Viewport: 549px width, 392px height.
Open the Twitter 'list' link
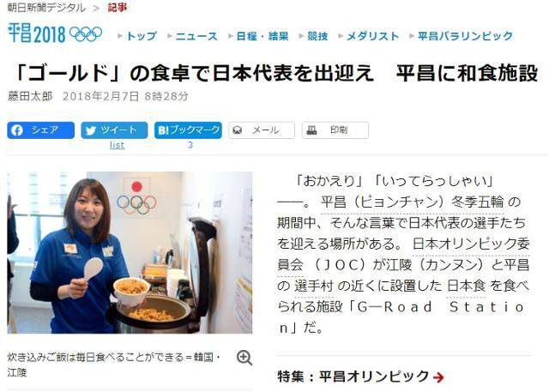117,145
